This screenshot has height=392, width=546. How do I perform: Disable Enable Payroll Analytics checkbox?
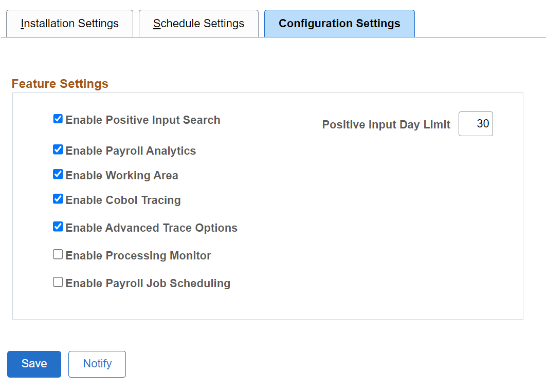click(58, 149)
